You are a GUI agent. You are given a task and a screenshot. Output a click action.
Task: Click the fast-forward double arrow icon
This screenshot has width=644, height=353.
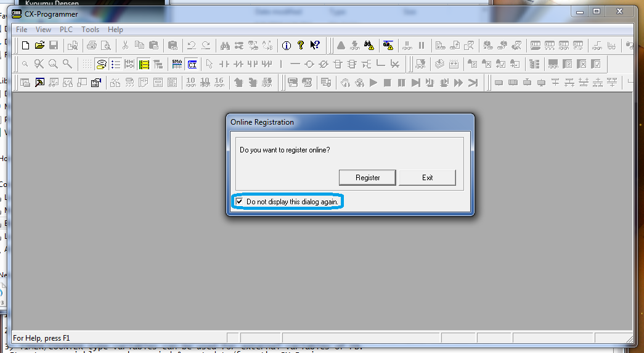pos(459,83)
